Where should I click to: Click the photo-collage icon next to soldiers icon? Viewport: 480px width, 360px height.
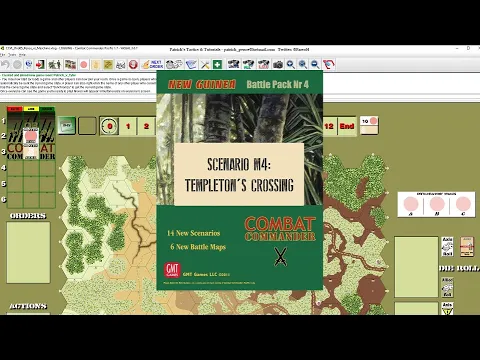click(70, 64)
